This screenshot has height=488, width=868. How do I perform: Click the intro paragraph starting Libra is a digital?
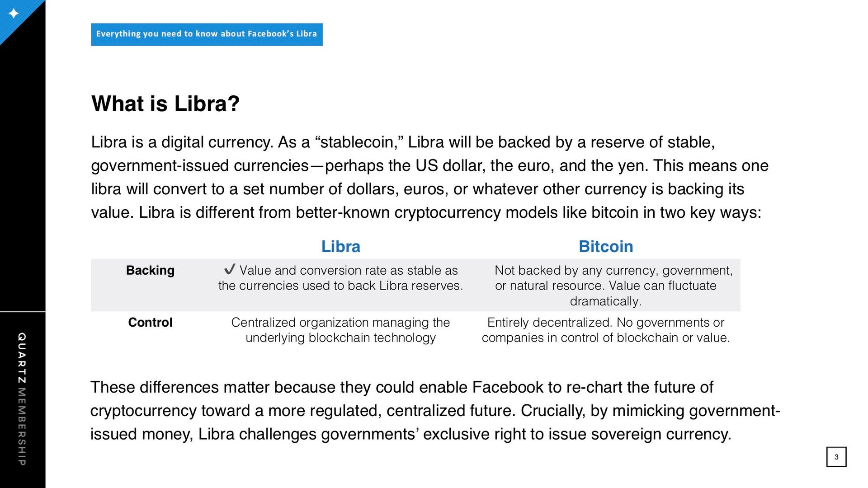[429, 177]
